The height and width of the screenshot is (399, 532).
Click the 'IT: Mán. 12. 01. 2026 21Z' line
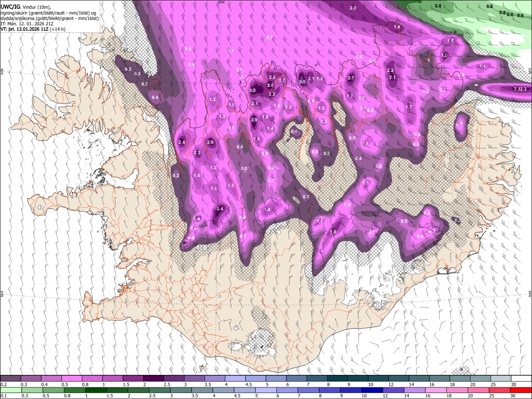pos(27,24)
